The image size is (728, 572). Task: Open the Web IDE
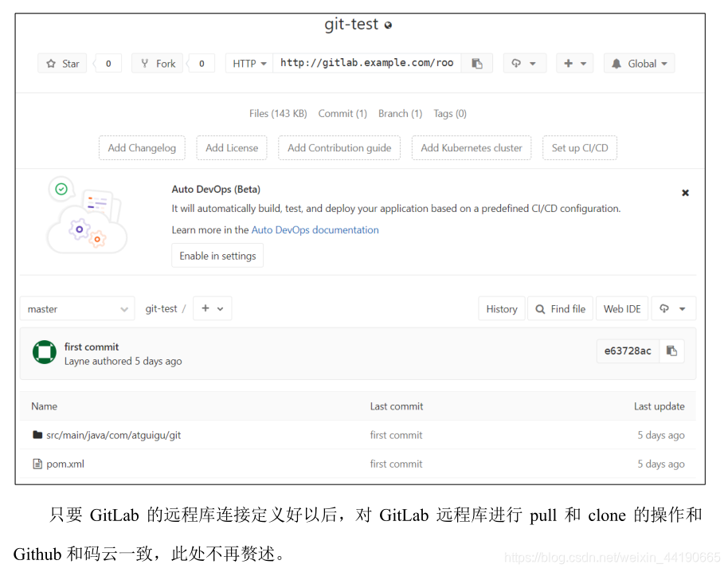click(x=622, y=309)
